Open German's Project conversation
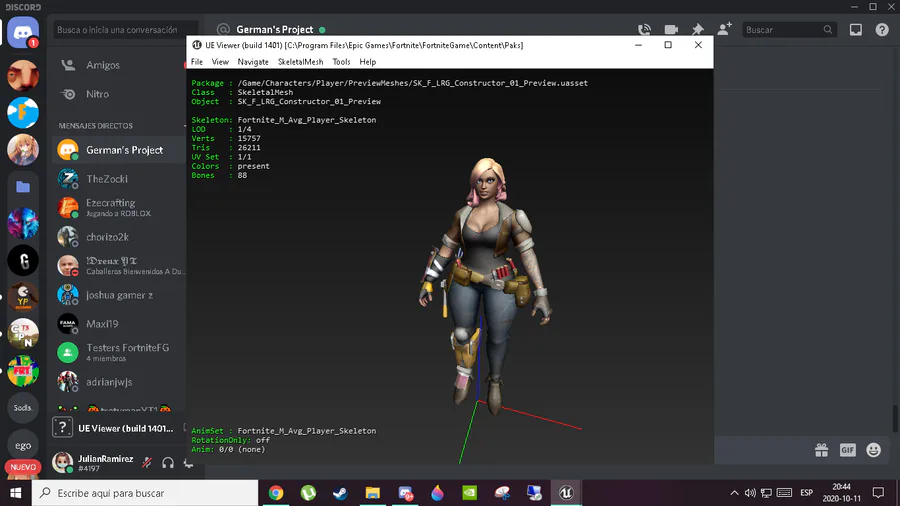This screenshot has height=506, width=900. tap(118, 150)
